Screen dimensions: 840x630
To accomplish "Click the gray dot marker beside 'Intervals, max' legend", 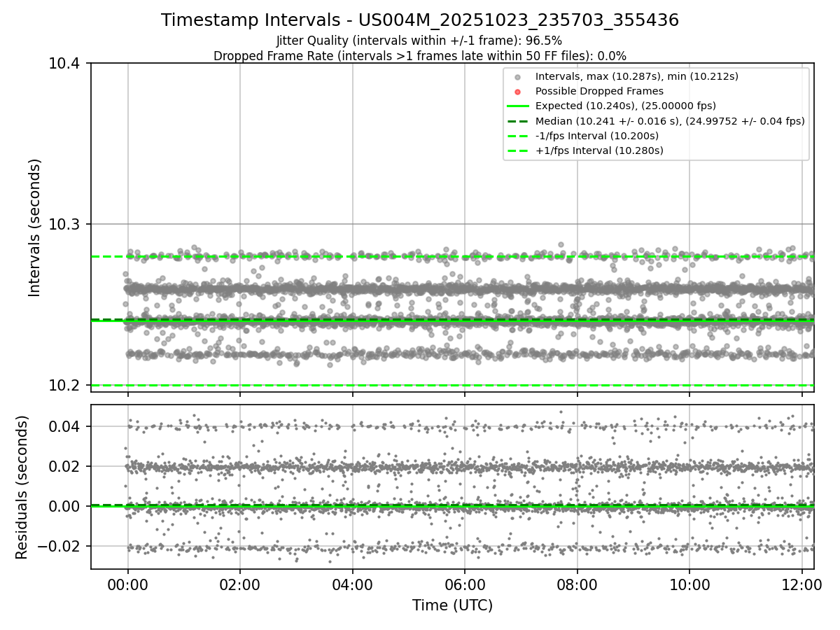I will point(517,77).
